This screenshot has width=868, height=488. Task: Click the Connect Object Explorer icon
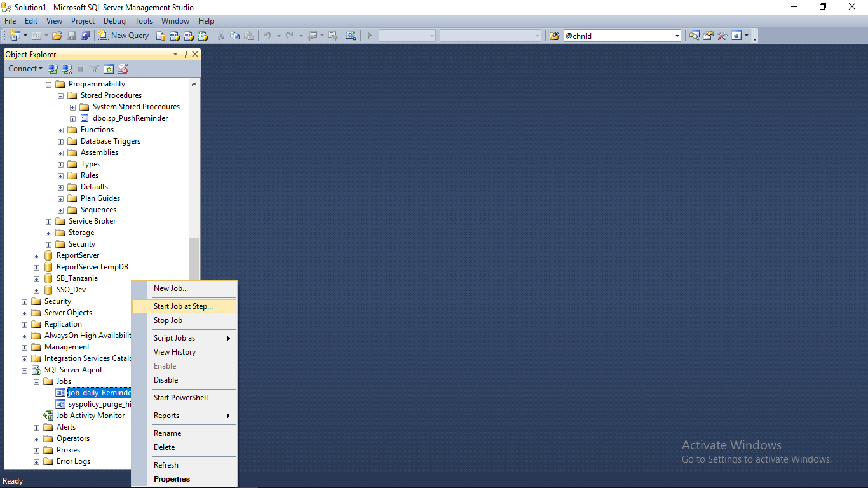tap(53, 69)
